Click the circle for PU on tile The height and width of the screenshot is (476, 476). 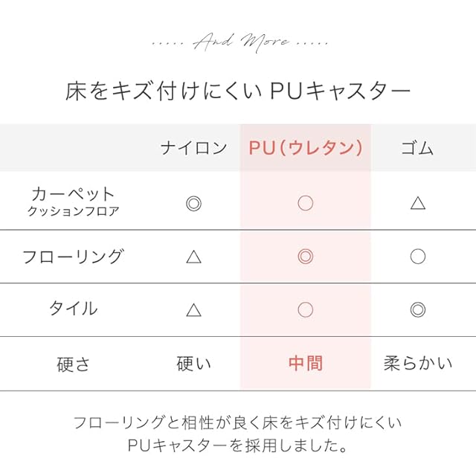[x=305, y=309]
